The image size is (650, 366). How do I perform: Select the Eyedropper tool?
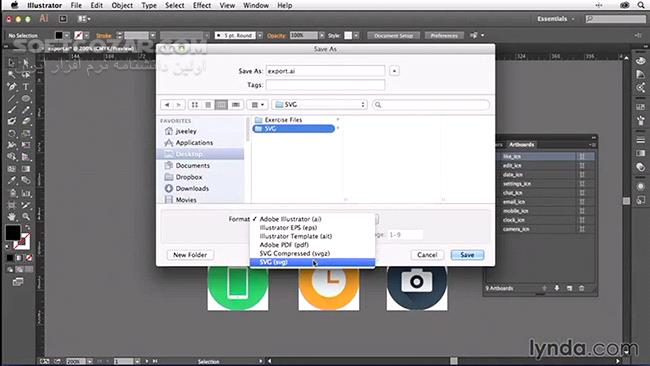(12, 180)
